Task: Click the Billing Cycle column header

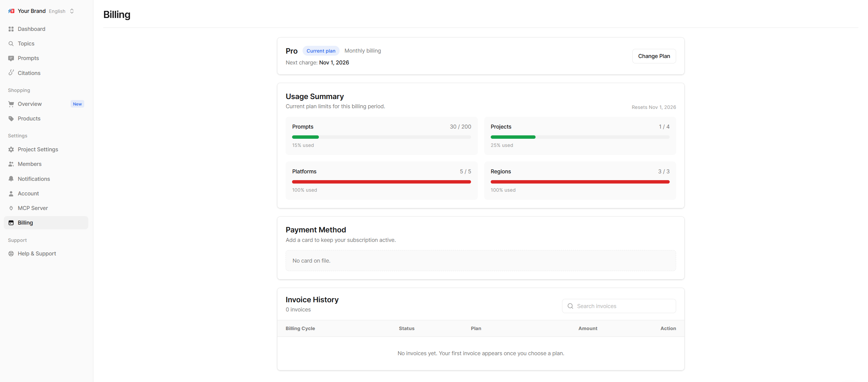Action: tap(300, 328)
